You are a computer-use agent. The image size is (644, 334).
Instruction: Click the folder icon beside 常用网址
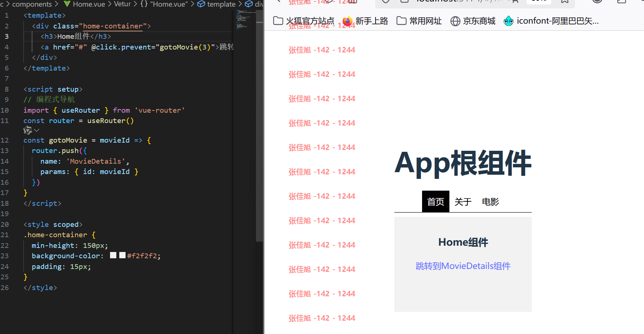(401, 21)
